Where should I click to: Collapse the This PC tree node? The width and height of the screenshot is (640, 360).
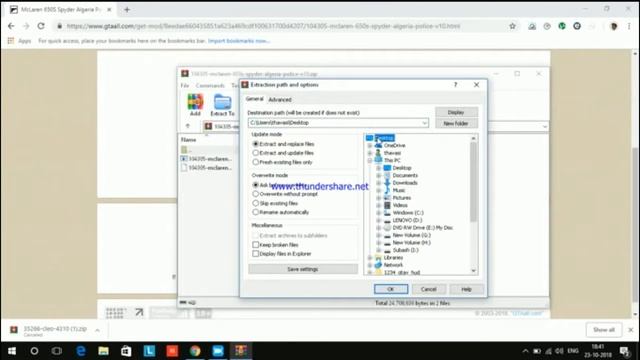click(x=370, y=160)
